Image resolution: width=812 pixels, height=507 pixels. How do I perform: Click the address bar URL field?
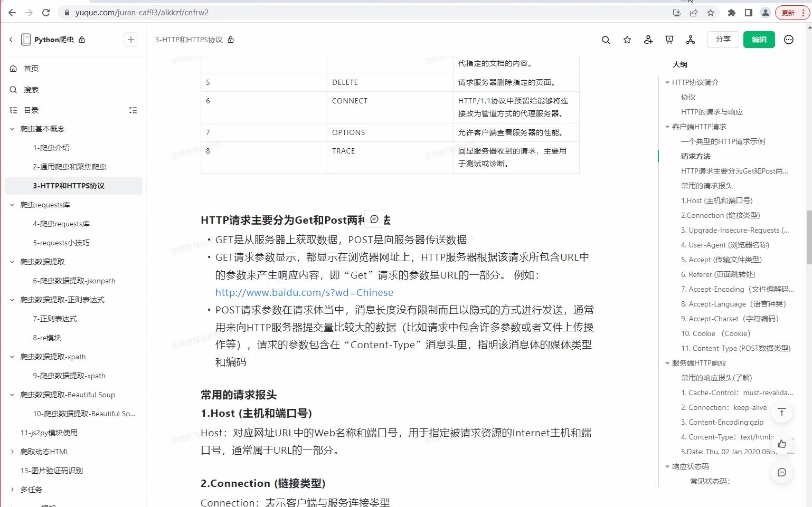click(x=364, y=13)
